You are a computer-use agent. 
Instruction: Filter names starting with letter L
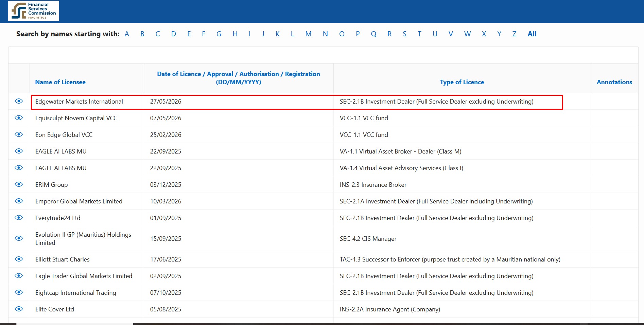tap(292, 34)
